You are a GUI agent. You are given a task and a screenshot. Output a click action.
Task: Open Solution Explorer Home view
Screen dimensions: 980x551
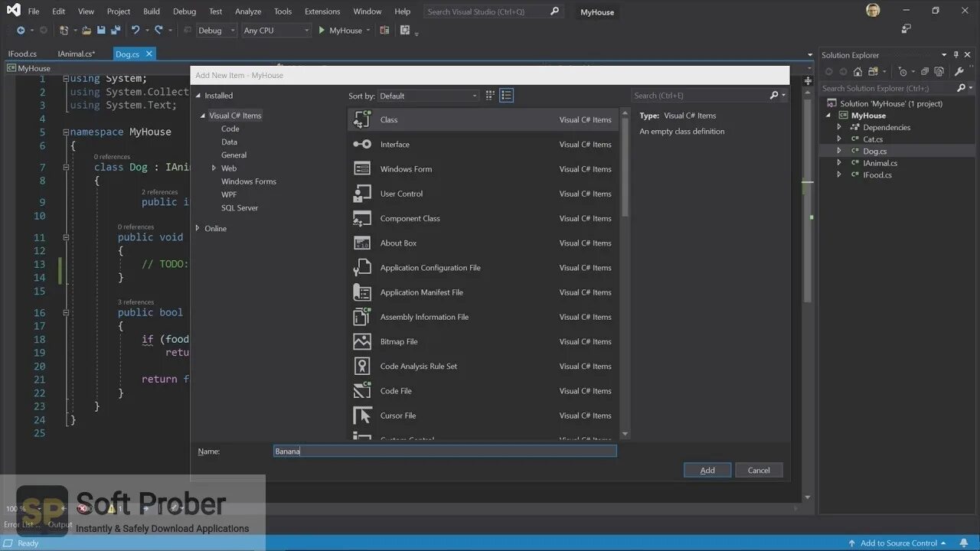(857, 72)
